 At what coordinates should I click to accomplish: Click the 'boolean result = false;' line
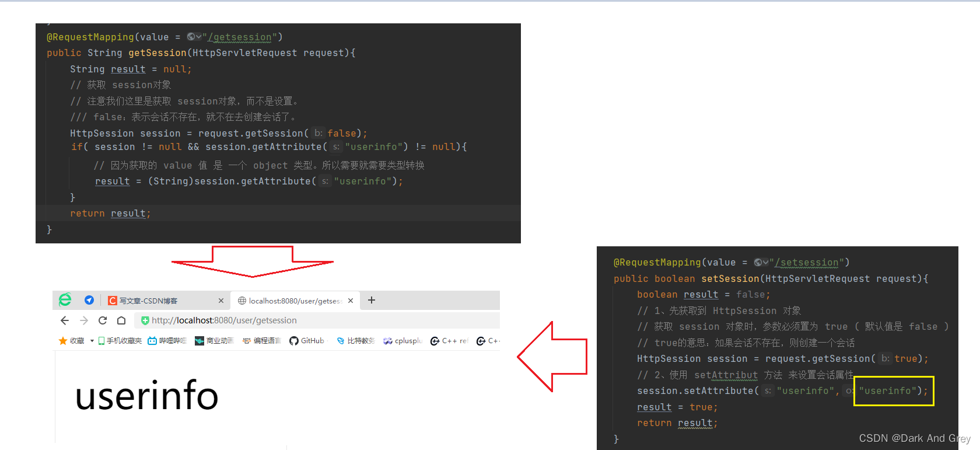[703, 295]
